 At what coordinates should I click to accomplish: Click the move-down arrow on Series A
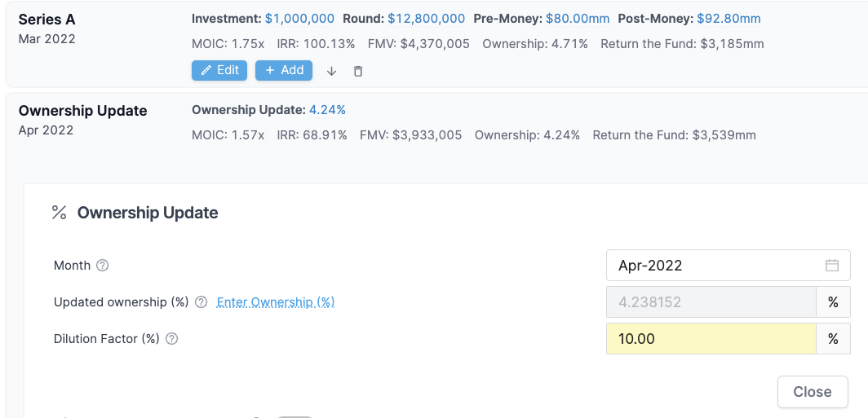pyautogui.click(x=331, y=71)
